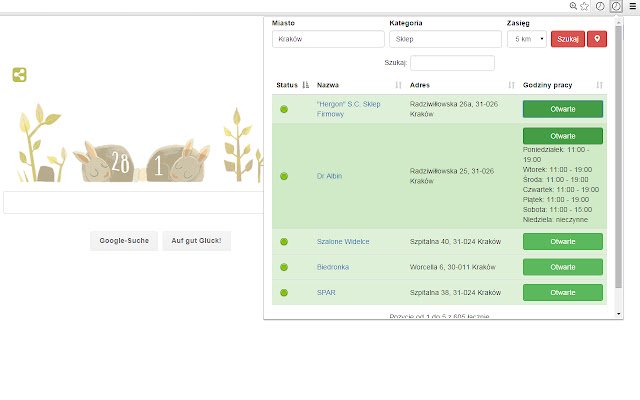640x400 pixels.
Task: Open the SPAR link
Action: point(326,293)
